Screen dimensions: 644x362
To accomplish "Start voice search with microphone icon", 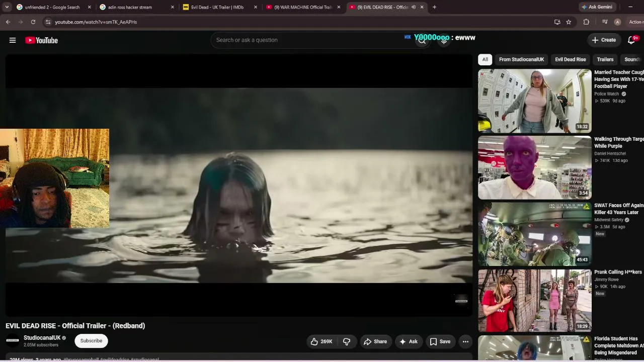I will pyautogui.click(x=444, y=40).
